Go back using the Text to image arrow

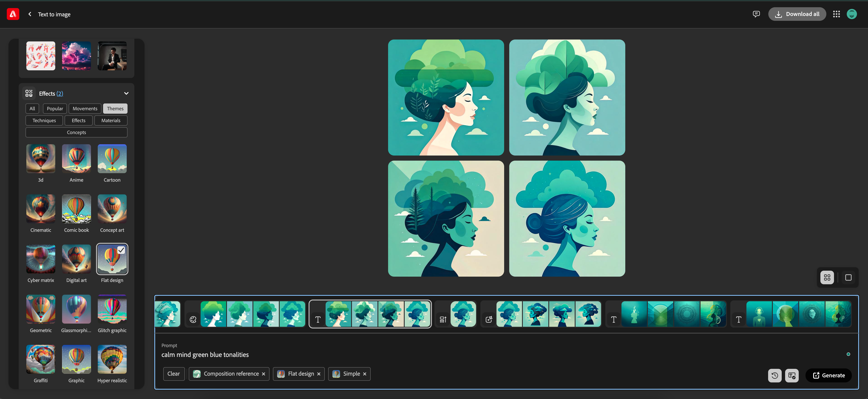[30, 14]
